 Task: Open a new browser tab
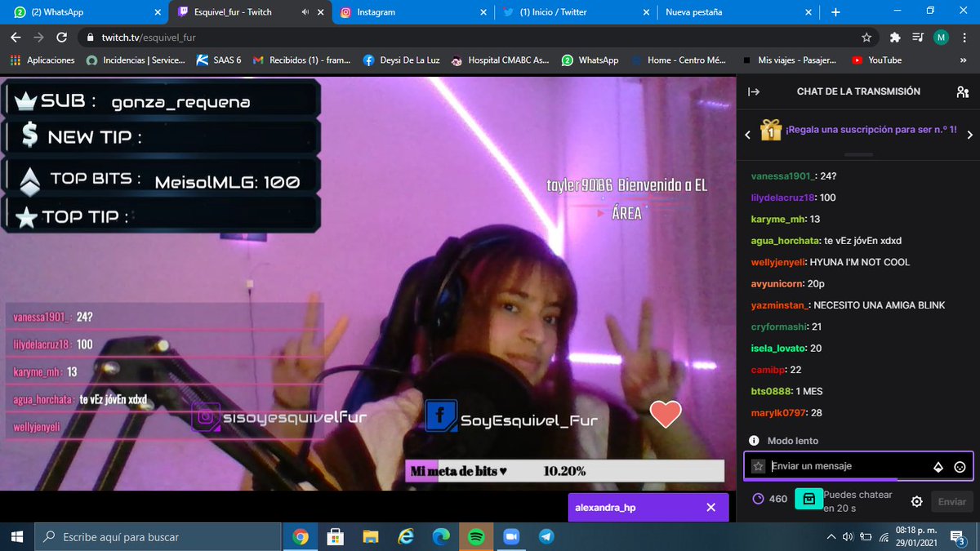835,12
